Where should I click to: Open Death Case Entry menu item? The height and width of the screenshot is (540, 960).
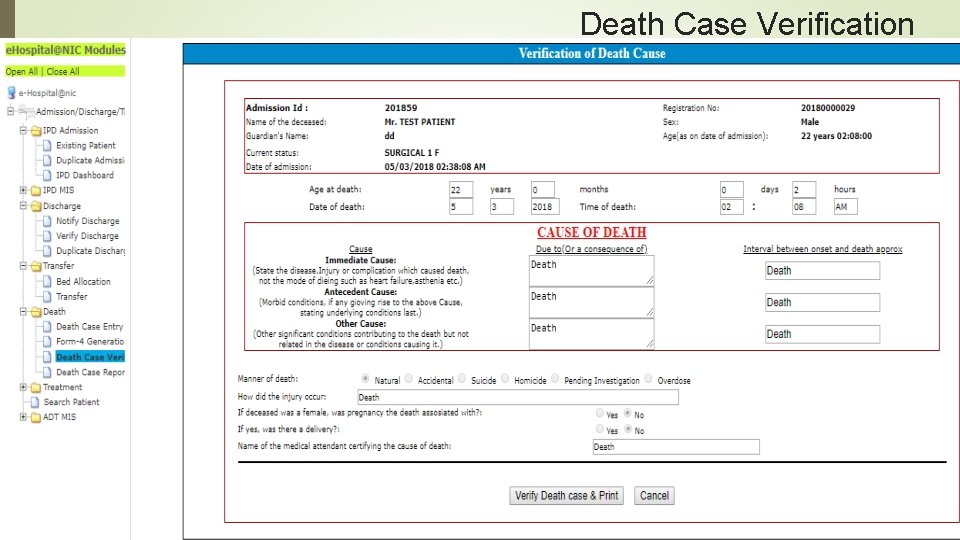[x=89, y=326]
